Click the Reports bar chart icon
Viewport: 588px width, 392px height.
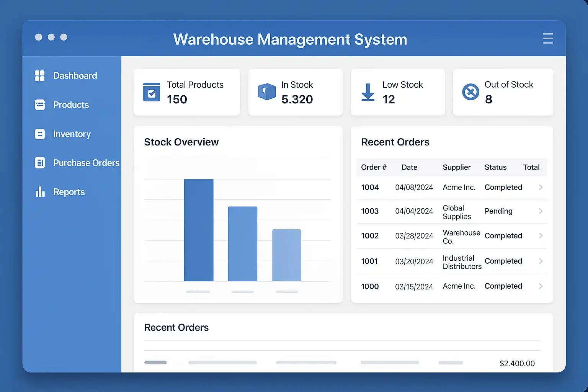(x=40, y=192)
